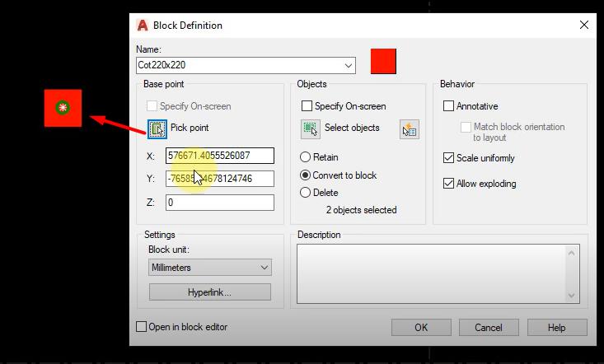Click the Hyperlink... button
604x364 pixels.
click(x=209, y=292)
